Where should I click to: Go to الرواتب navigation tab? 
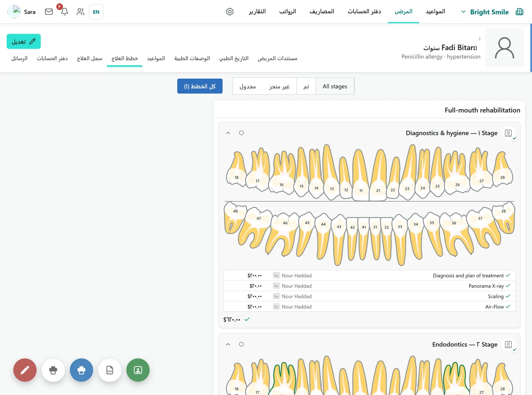[288, 12]
